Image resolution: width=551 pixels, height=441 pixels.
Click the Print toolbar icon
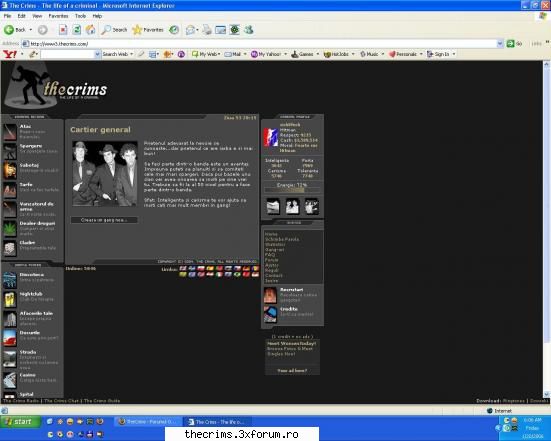coord(207,30)
